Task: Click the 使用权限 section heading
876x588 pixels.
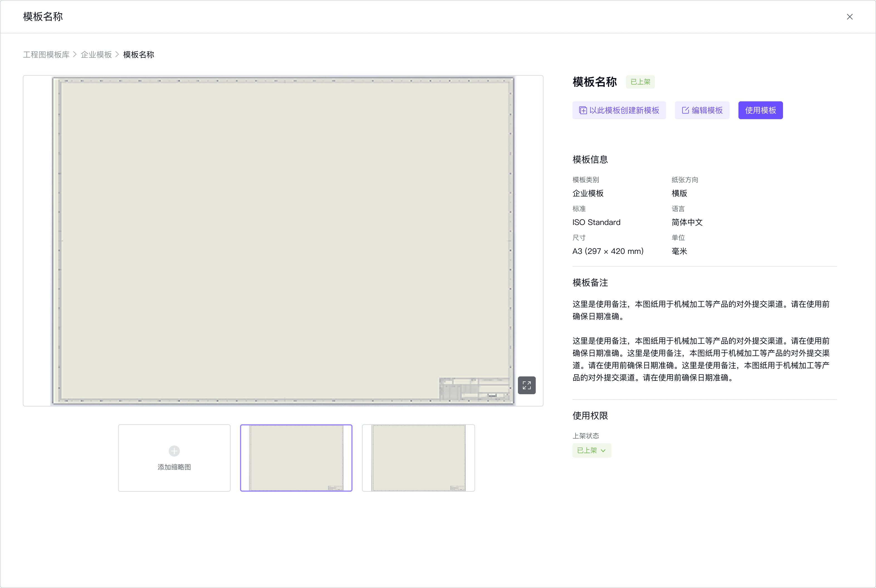Action: click(x=590, y=416)
